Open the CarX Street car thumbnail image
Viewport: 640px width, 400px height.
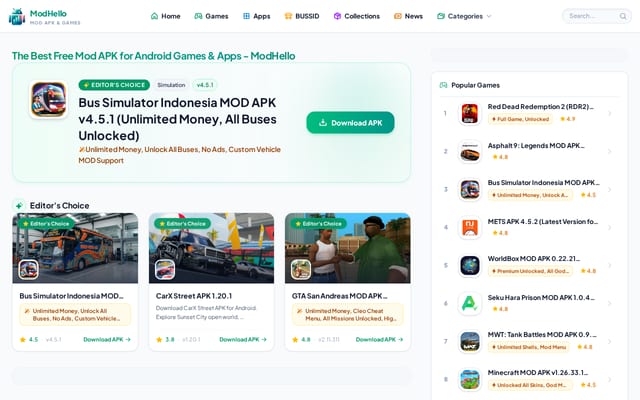[x=211, y=248]
